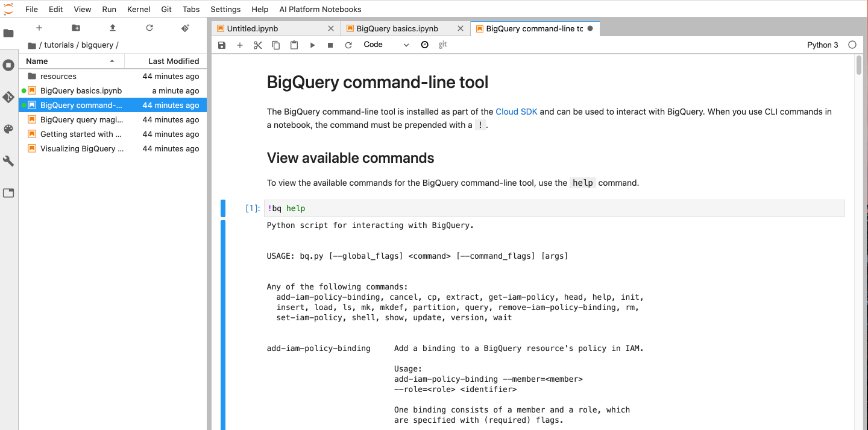Screen dimensions: 868x430
Task: Select the Visualizing BigQuery notebook file
Action: point(113,148)
